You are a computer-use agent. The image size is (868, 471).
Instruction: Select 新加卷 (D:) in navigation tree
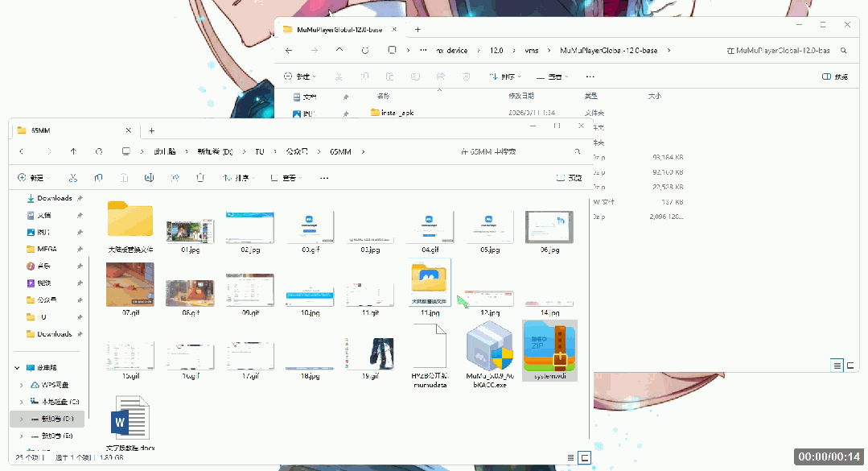click(47, 419)
